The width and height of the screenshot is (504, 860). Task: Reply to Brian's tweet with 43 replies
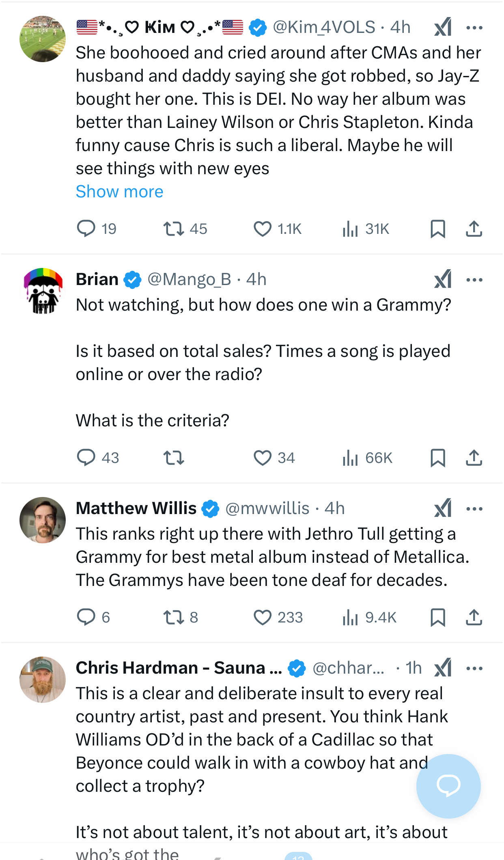pos(86,458)
